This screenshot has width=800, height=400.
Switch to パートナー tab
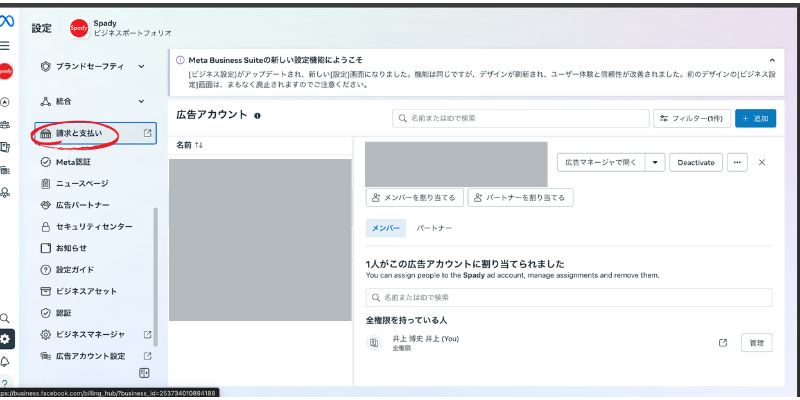(434, 228)
